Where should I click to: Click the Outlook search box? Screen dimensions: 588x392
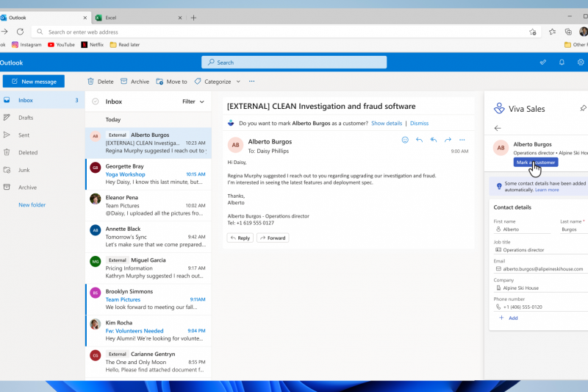tap(294, 63)
